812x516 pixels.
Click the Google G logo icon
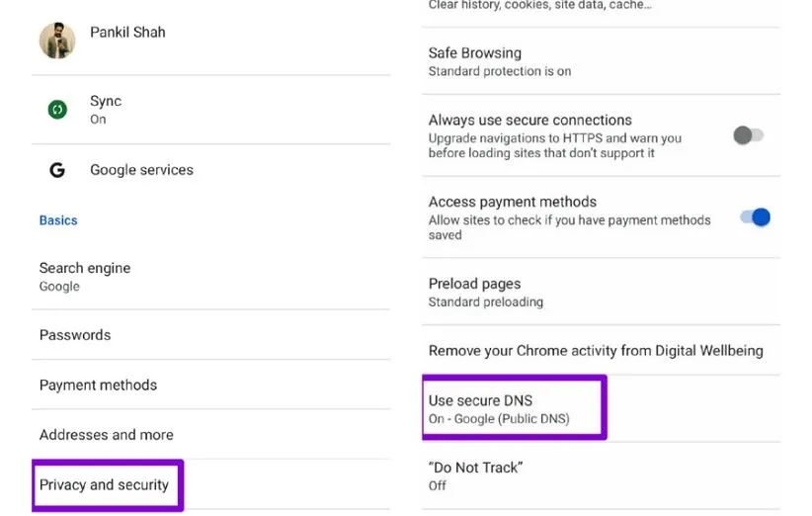click(x=57, y=170)
